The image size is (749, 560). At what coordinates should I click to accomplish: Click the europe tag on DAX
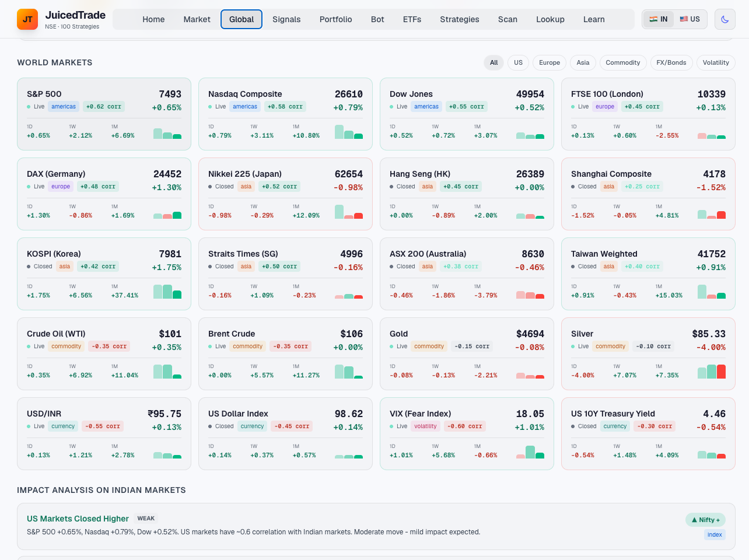[x=61, y=187]
